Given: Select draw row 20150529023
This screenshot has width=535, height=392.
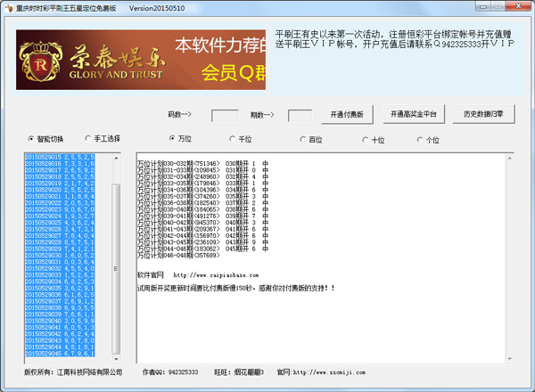Looking at the screenshot, I should coord(60,209).
